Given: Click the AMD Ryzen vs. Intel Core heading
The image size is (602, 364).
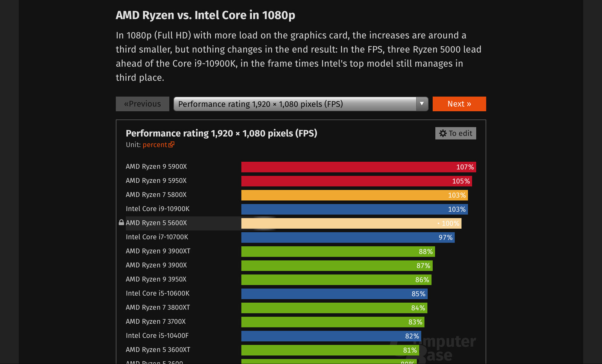Looking at the screenshot, I should pos(205,15).
